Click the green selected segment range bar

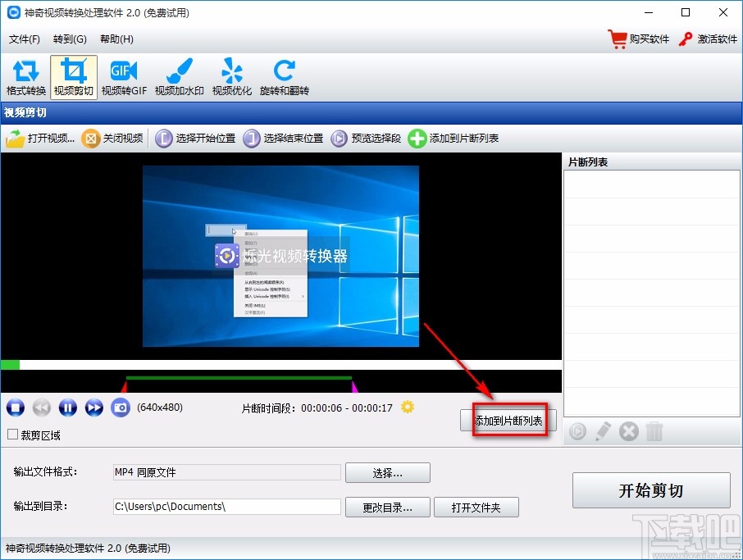pos(239,378)
